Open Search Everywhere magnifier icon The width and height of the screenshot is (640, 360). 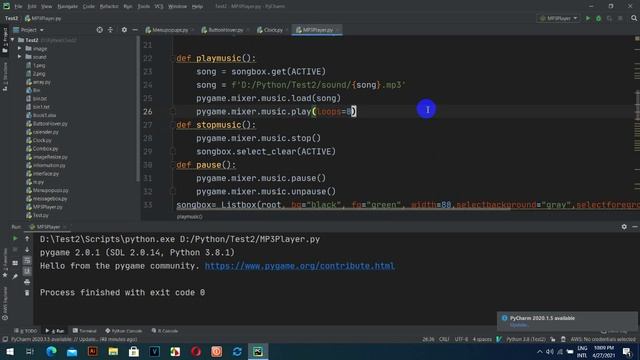(634, 18)
